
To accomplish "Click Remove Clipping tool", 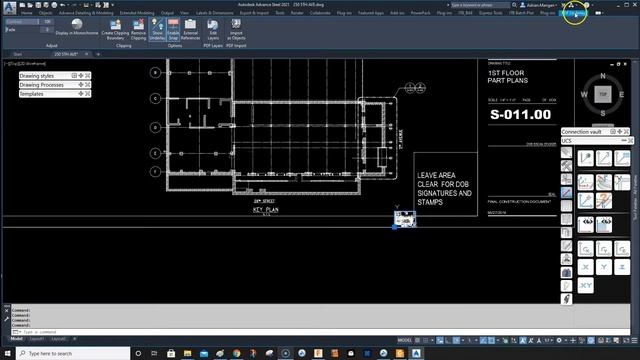I will click(138, 30).
